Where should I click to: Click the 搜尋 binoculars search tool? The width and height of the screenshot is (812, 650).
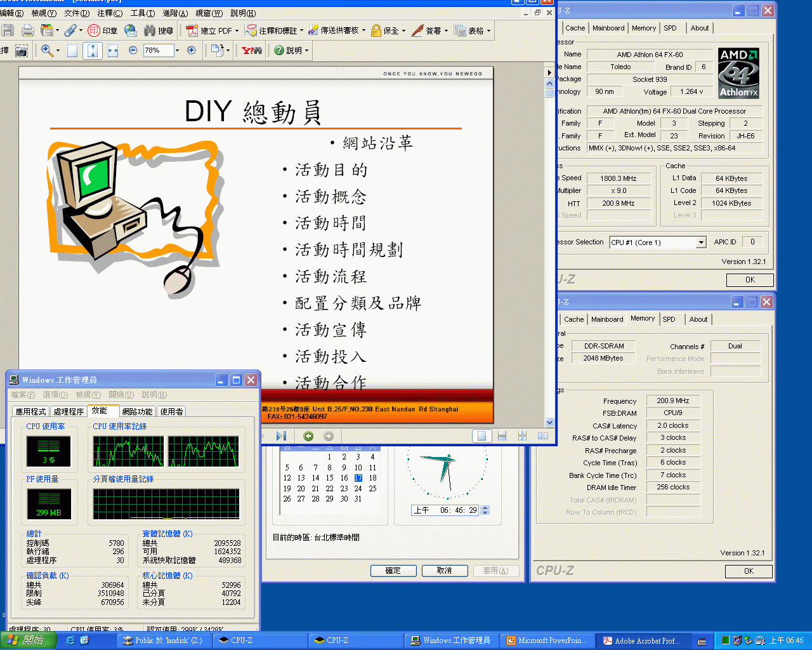point(159,30)
